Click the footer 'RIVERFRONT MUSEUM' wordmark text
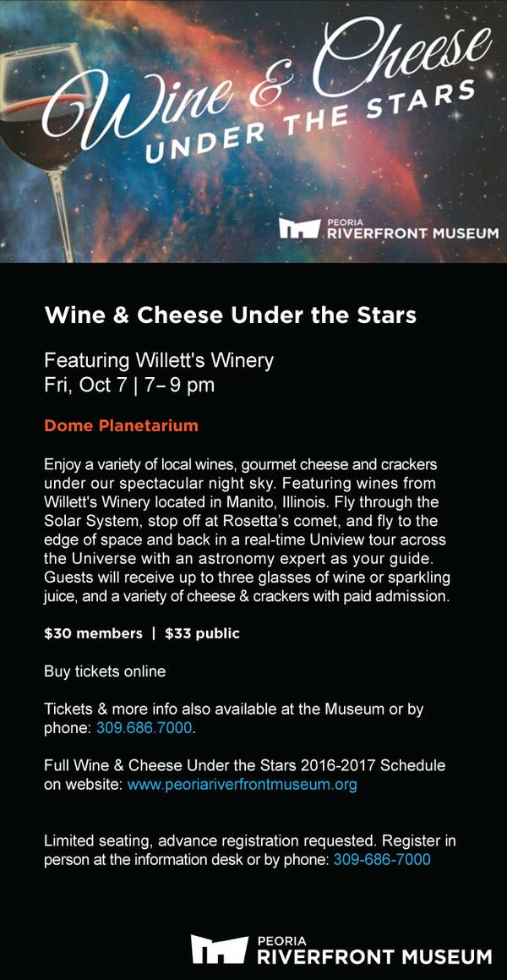 374,956
